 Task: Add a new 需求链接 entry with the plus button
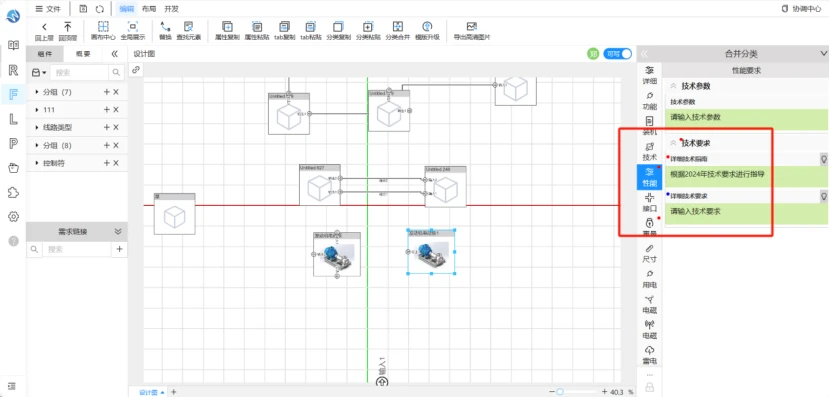click(x=119, y=249)
